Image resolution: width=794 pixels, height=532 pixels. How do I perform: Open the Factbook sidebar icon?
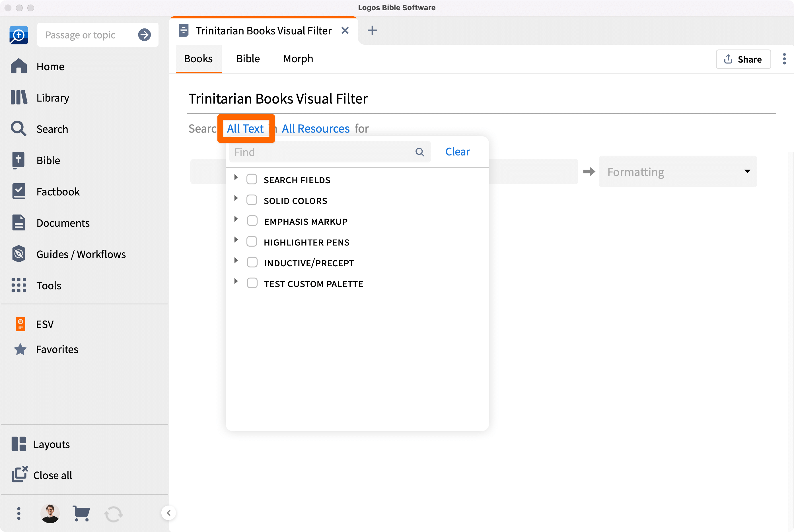tap(19, 191)
